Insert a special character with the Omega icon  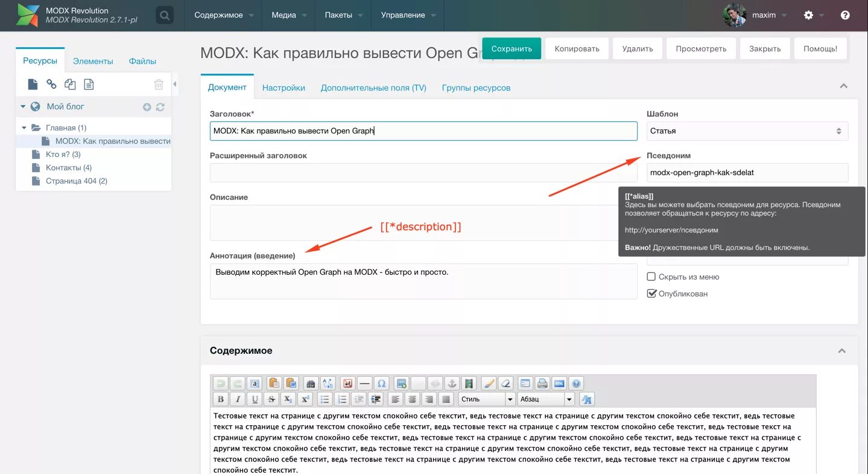[381, 383]
